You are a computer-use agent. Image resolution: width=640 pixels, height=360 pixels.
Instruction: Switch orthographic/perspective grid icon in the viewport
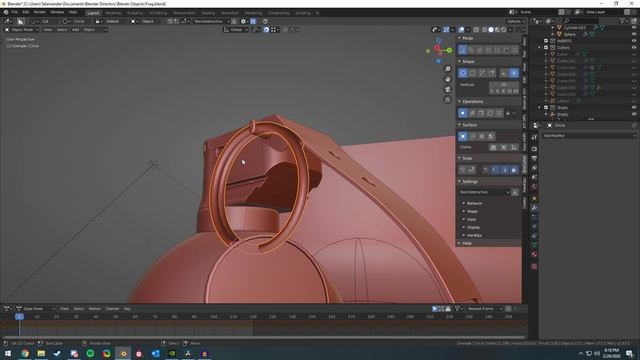pos(448,100)
